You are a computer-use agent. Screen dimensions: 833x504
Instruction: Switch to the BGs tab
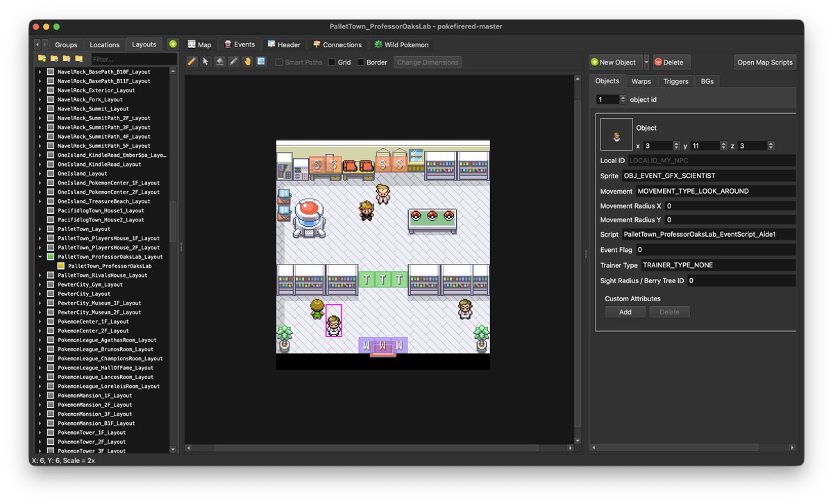pos(707,81)
